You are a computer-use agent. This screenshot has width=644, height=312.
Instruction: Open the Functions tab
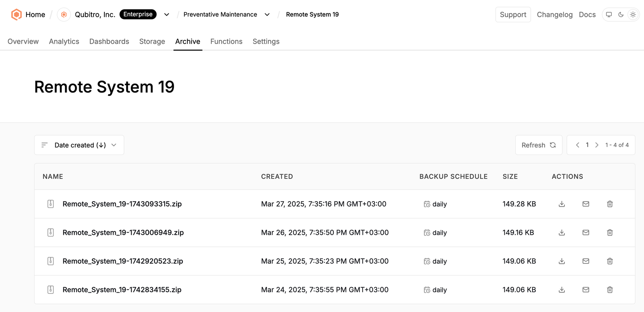[x=226, y=42]
